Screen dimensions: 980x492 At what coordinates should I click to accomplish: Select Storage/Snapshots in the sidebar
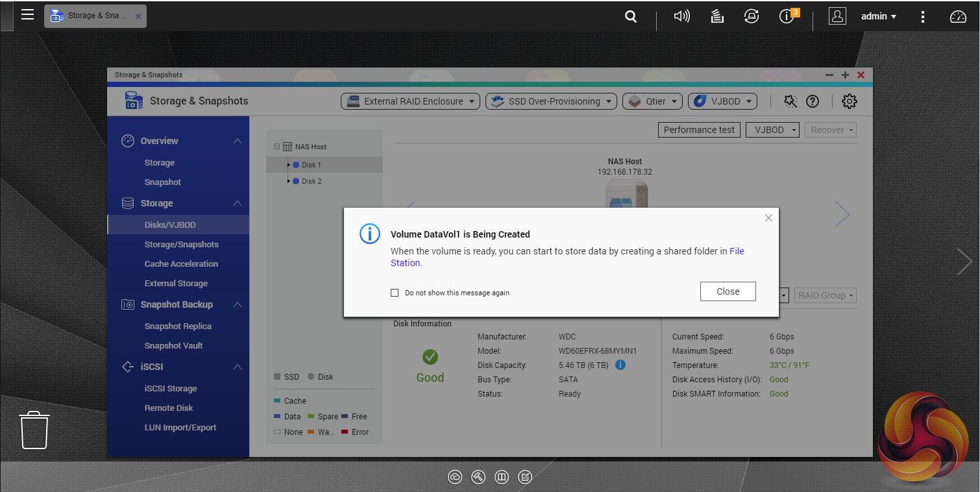point(181,245)
